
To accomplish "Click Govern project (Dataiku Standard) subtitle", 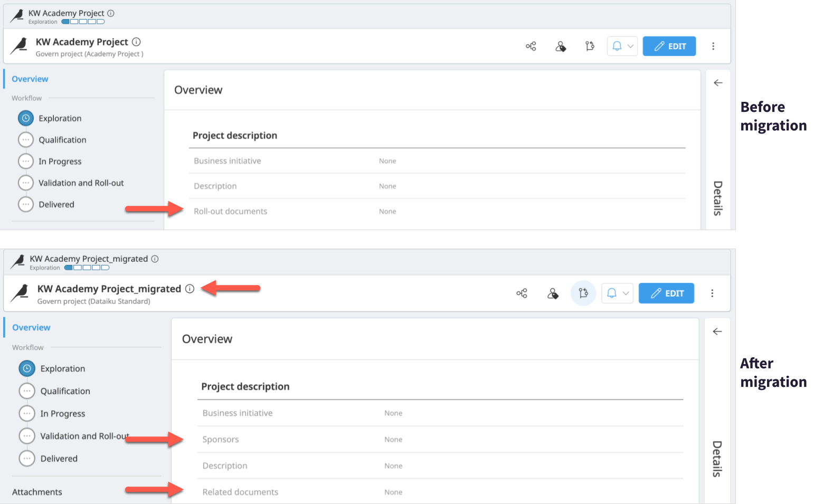I will pos(93,301).
